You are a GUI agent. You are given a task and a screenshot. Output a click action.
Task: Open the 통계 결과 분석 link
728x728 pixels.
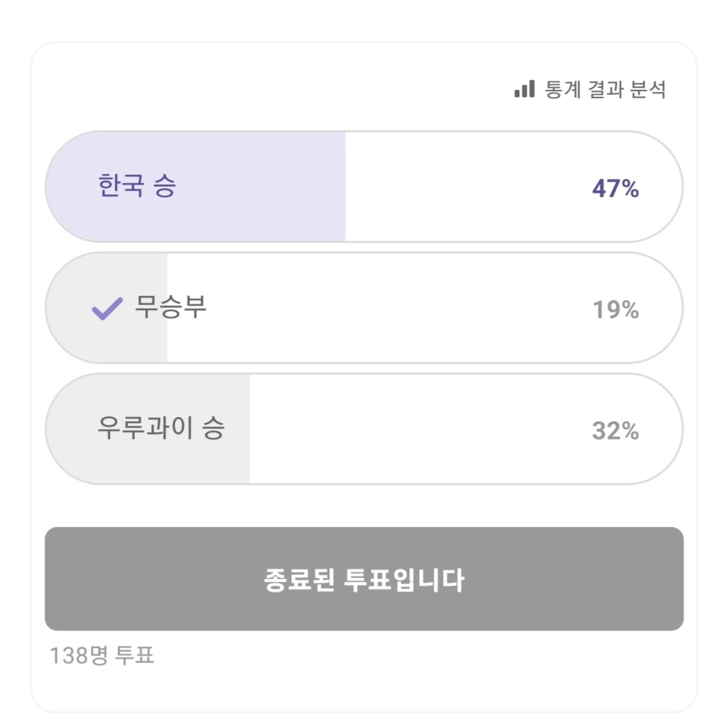[x=590, y=89]
